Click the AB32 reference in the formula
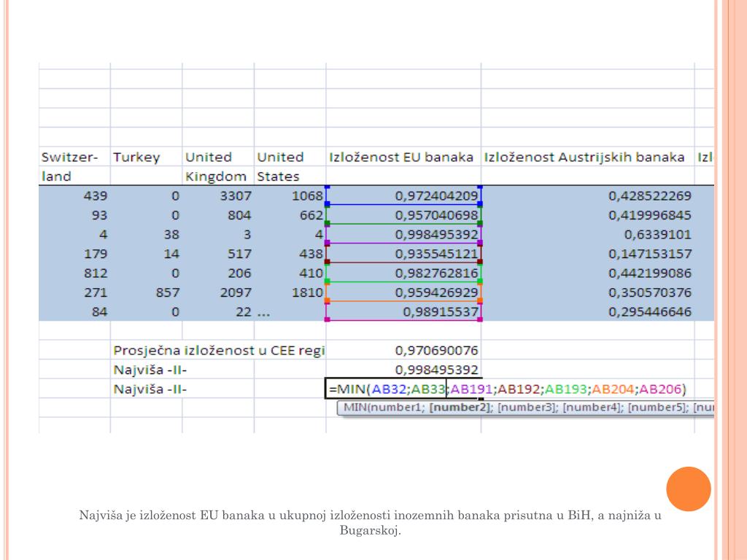Screen dimensions: 747x560 389,389
